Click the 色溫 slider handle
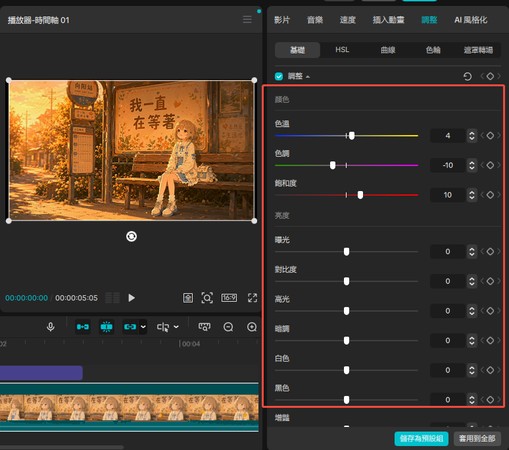The height and width of the screenshot is (450, 509). point(352,135)
